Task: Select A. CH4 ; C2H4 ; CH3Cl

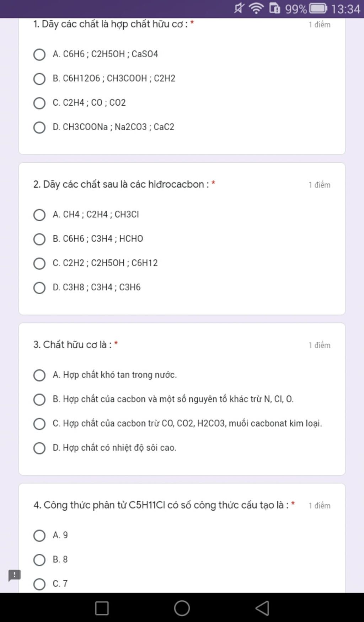Action: click(x=86, y=215)
